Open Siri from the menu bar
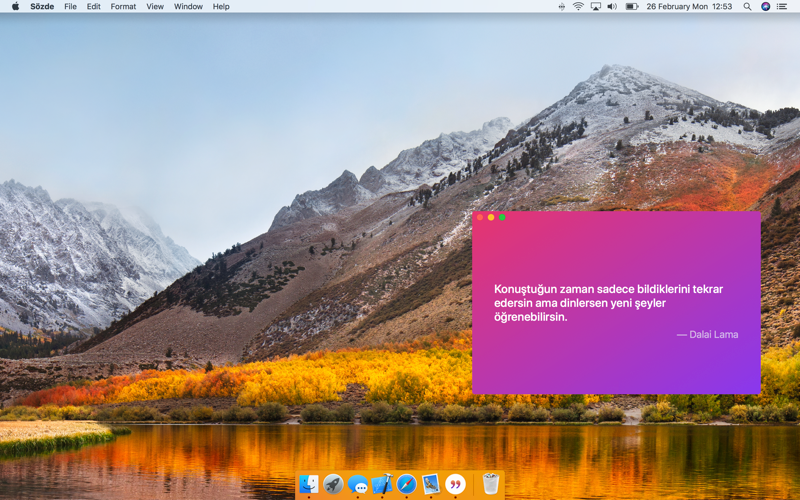Viewport: 800px width, 500px height. 765,7
